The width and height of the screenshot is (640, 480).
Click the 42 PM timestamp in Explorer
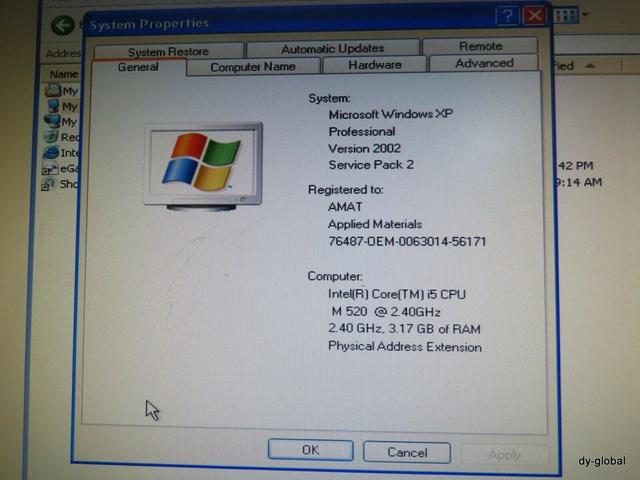[575, 165]
